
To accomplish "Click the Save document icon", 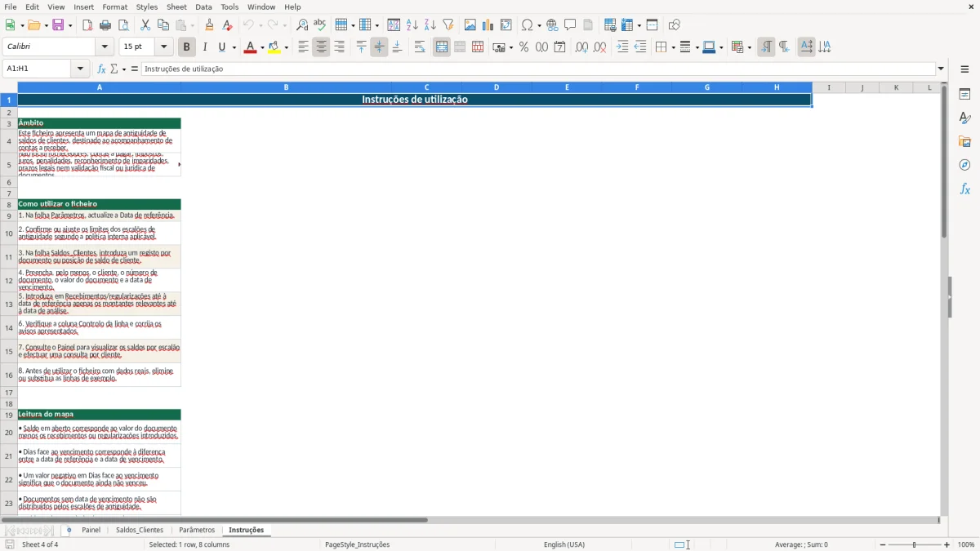I will [58, 25].
